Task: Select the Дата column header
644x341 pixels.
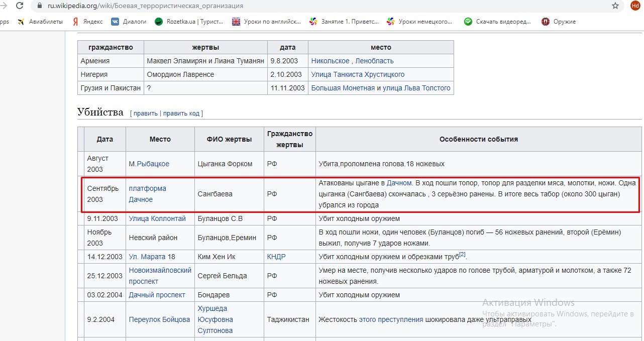Action: (104, 139)
